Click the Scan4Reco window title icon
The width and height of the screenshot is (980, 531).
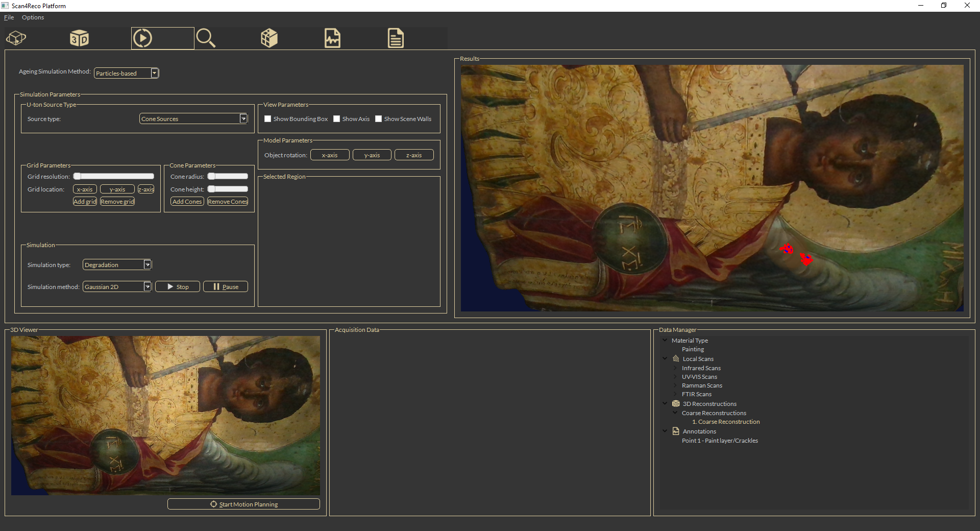click(x=5, y=6)
